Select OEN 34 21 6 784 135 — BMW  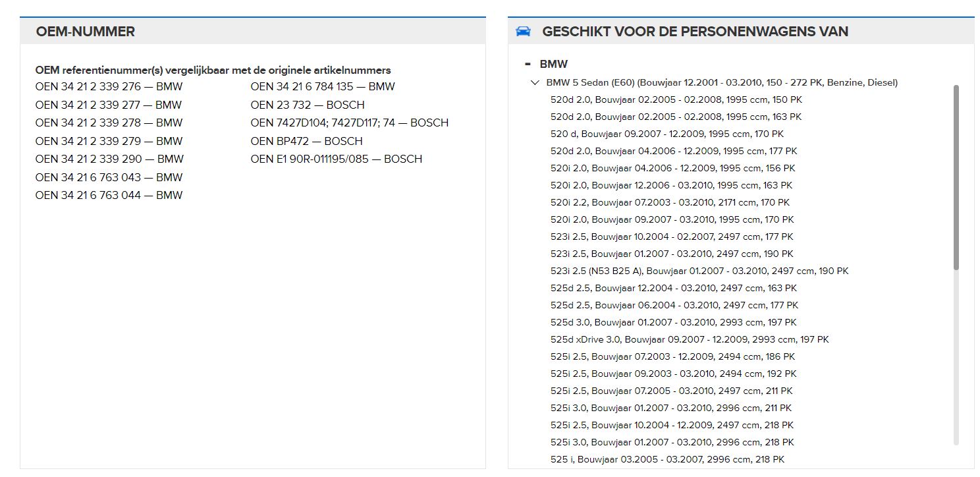(x=323, y=86)
